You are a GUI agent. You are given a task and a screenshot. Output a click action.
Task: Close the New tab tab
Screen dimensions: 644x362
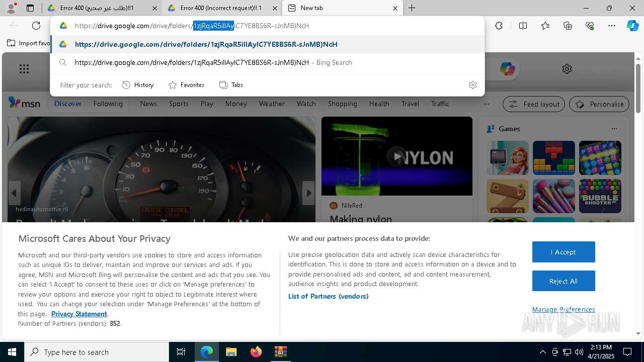395,8
